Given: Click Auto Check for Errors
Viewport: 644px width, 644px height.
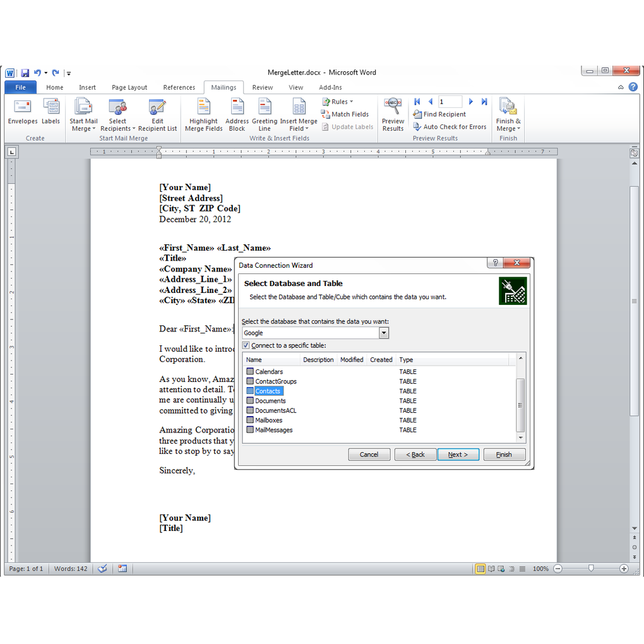Looking at the screenshot, I should 450,127.
